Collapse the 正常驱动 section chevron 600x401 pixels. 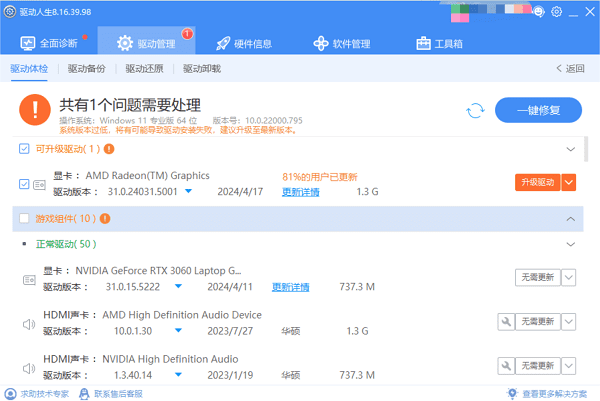[x=571, y=244]
